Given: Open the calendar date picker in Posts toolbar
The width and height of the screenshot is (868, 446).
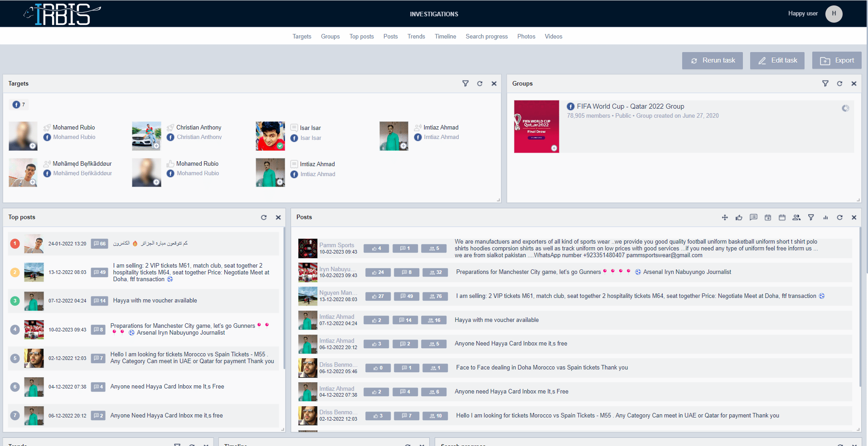Looking at the screenshot, I should point(768,217).
